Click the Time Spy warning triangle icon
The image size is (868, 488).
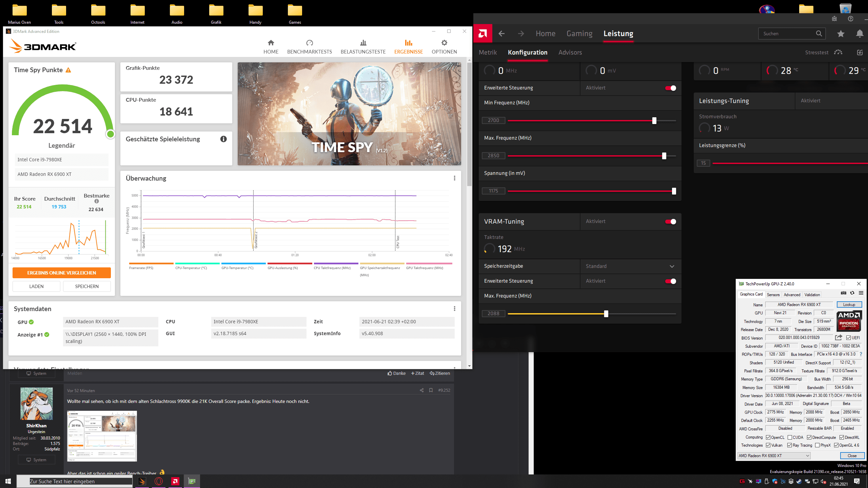pyautogui.click(x=68, y=70)
